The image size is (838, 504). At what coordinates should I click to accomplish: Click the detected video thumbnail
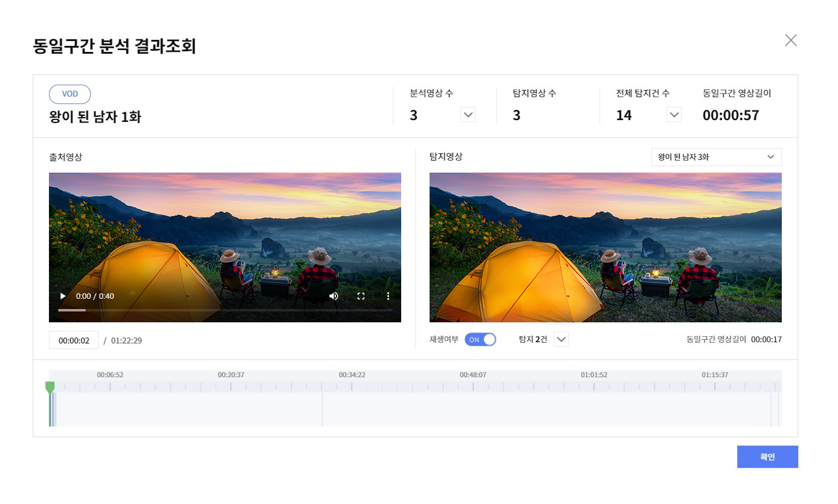[605, 247]
